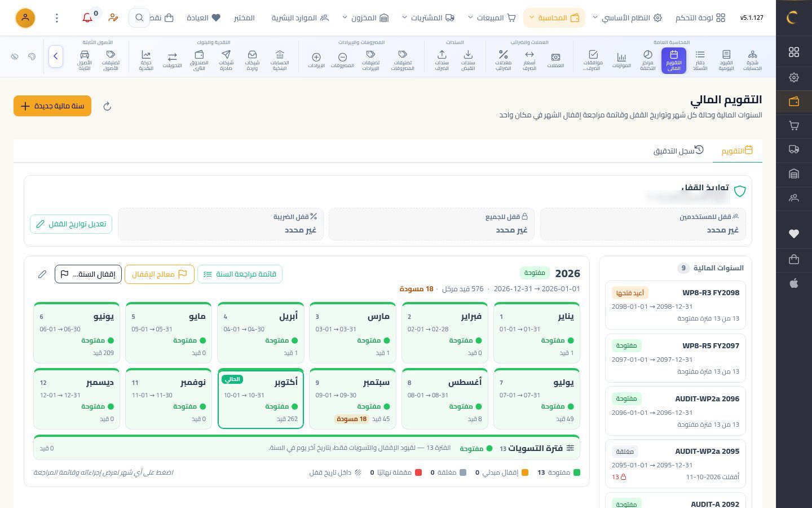The width and height of the screenshot is (812, 508).
Task: Open دفتر الأستاذ ledger tool
Action: point(700,60)
